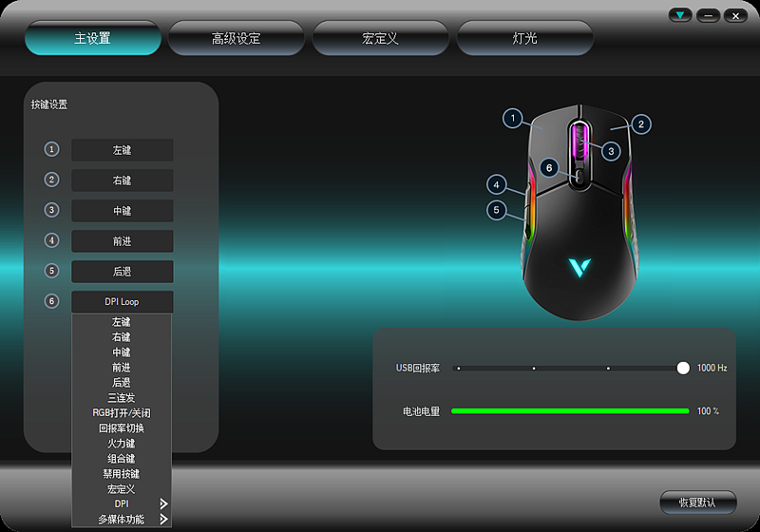Click marker 1 on the mouse image

point(513,118)
